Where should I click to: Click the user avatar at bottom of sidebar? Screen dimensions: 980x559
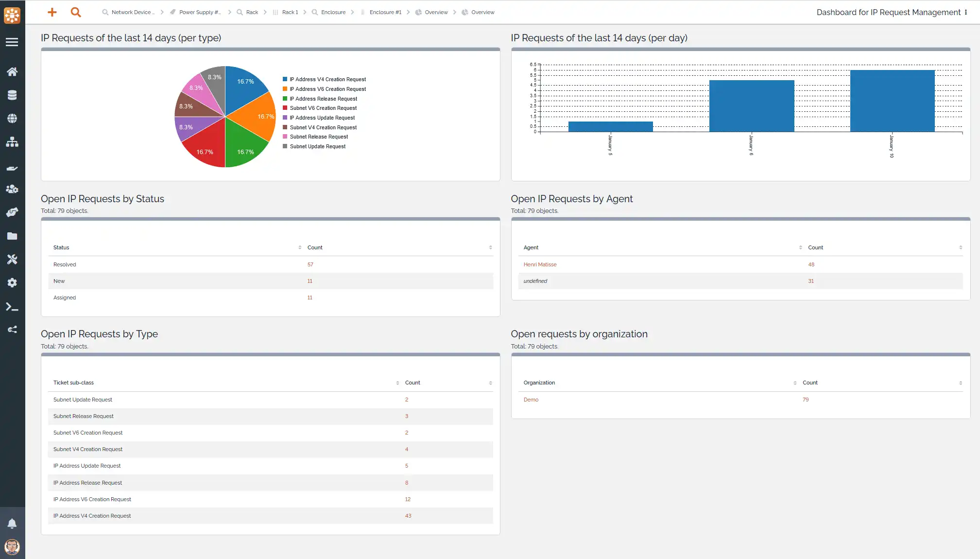click(x=12, y=546)
